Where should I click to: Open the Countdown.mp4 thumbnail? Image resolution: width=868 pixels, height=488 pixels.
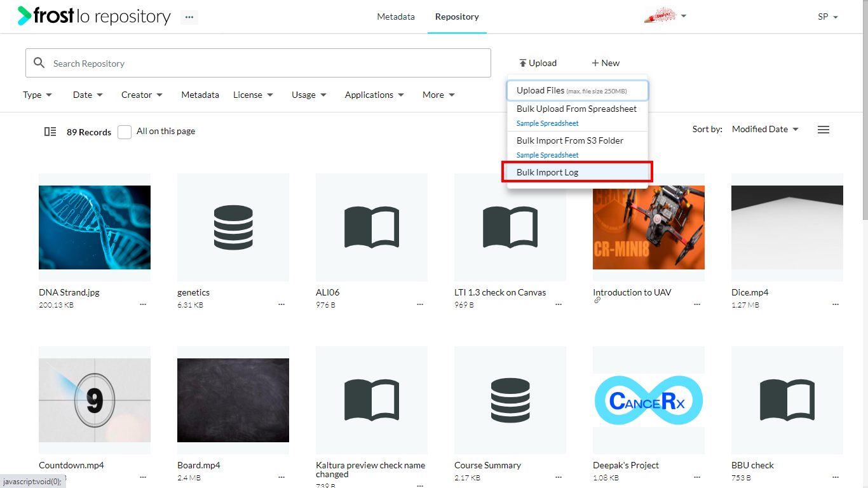pyautogui.click(x=95, y=400)
